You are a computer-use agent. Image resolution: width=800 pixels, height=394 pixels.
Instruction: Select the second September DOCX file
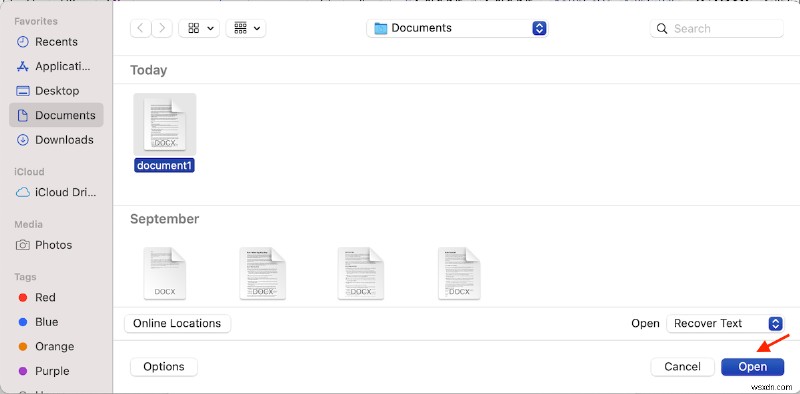[x=263, y=274]
